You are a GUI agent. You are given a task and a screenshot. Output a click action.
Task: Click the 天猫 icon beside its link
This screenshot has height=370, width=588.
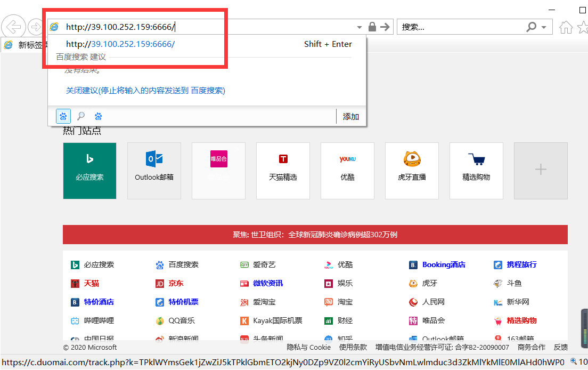[75, 284]
